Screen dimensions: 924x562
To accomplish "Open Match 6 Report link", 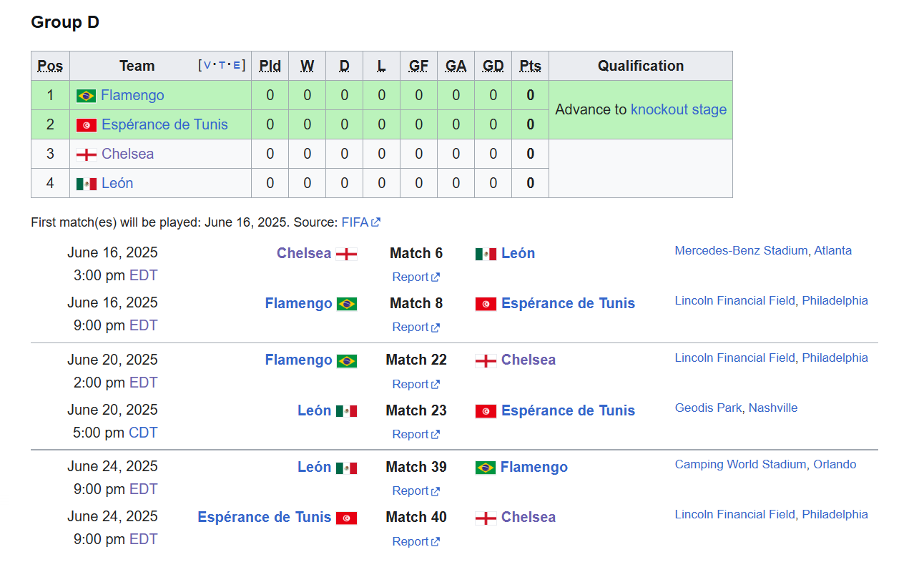I will click(x=411, y=277).
